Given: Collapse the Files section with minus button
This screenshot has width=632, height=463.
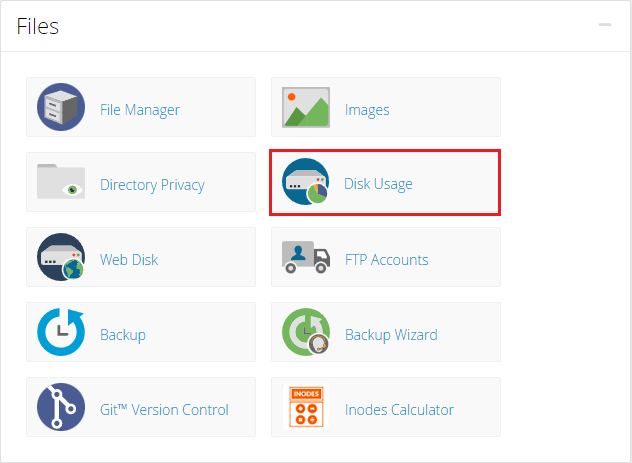Looking at the screenshot, I should 604,25.
